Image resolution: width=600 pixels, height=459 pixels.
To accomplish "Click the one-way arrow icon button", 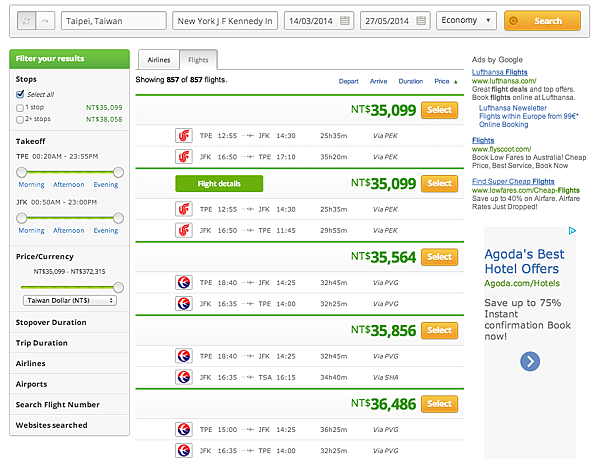I will [x=45, y=21].
